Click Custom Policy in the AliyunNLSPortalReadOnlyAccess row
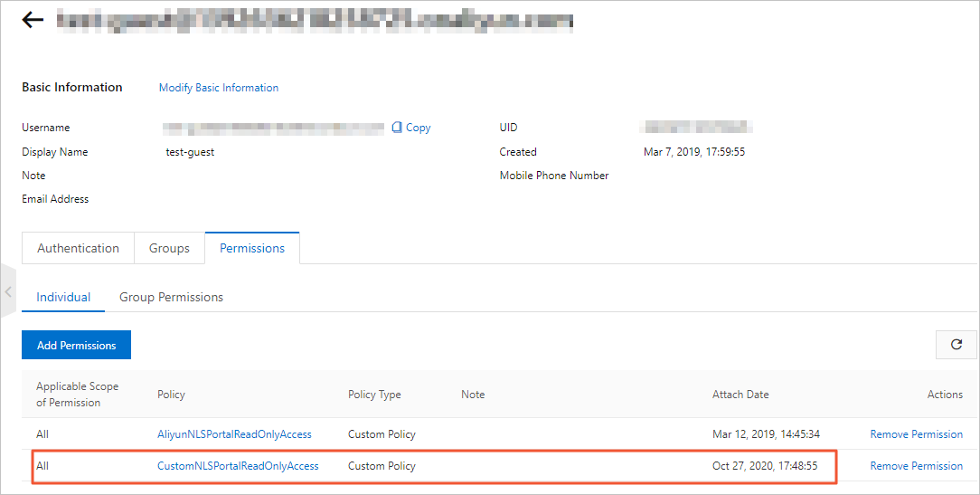This screenshot has height=495, width=980. pos(382,434)
